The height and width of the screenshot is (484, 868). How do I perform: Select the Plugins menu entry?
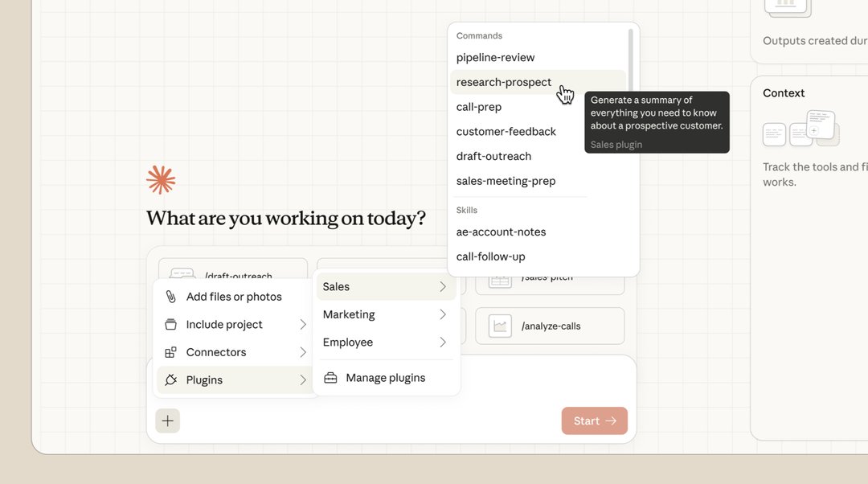pos(234,380)
